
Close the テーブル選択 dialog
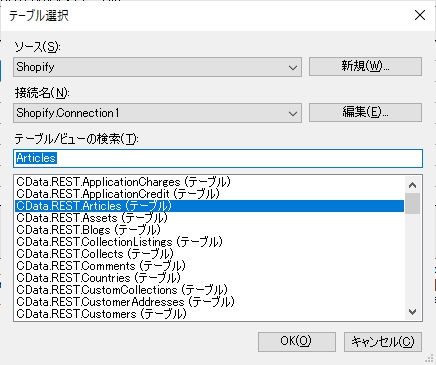pyautogui.click(x=420, y=15)
